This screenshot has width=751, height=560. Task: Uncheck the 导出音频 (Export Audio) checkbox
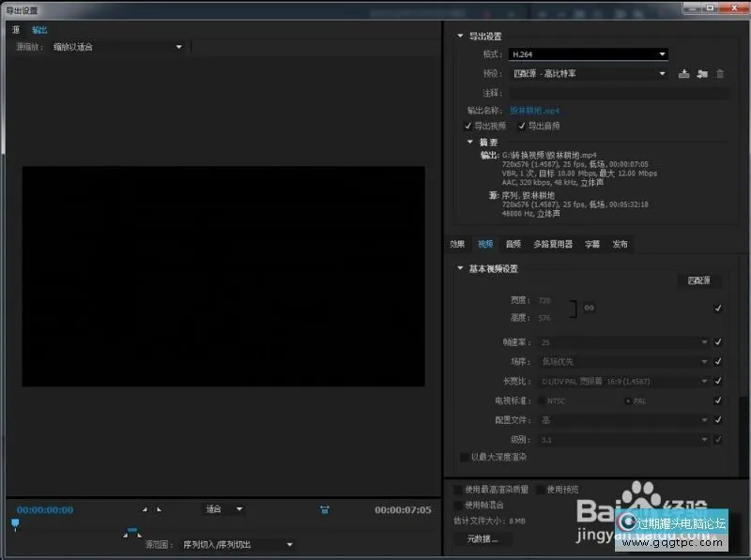click(x=522, y=126)
